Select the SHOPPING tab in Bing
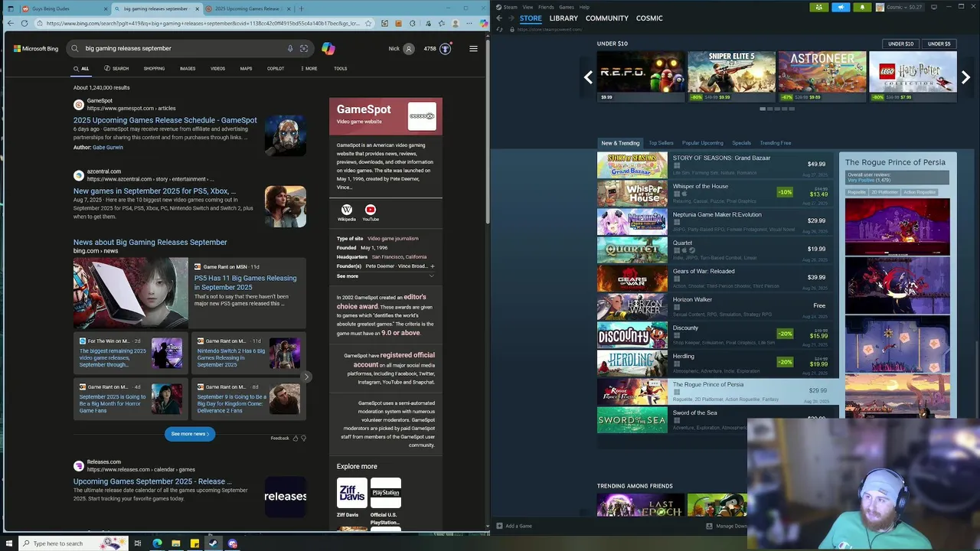 [154, 69]
